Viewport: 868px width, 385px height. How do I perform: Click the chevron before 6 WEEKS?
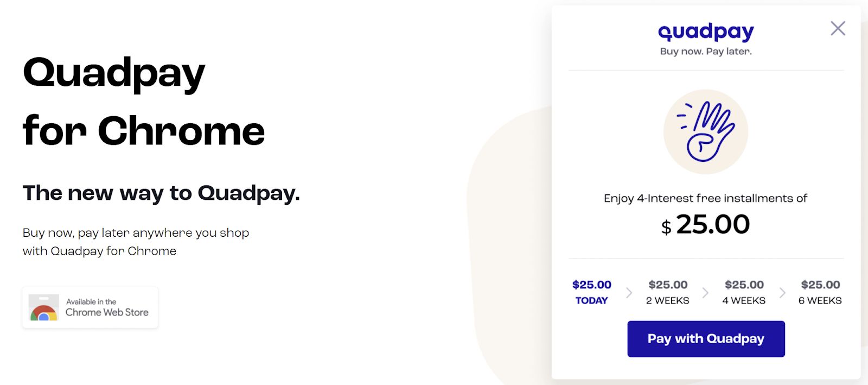pos(782,293)
